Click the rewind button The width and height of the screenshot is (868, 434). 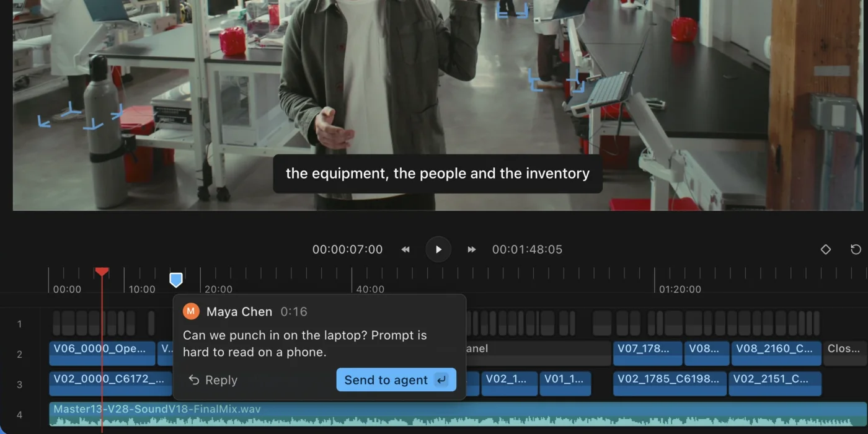[x=405, y=249]
